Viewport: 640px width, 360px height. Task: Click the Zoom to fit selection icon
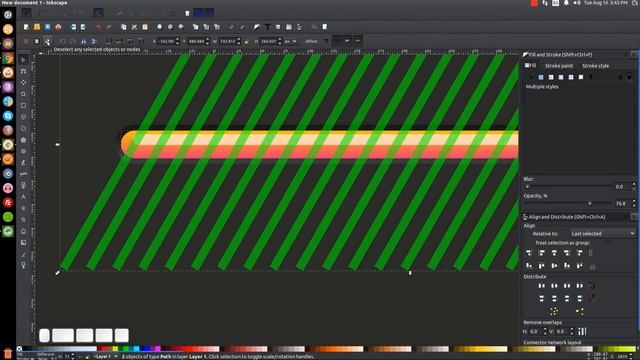point(160,27)
